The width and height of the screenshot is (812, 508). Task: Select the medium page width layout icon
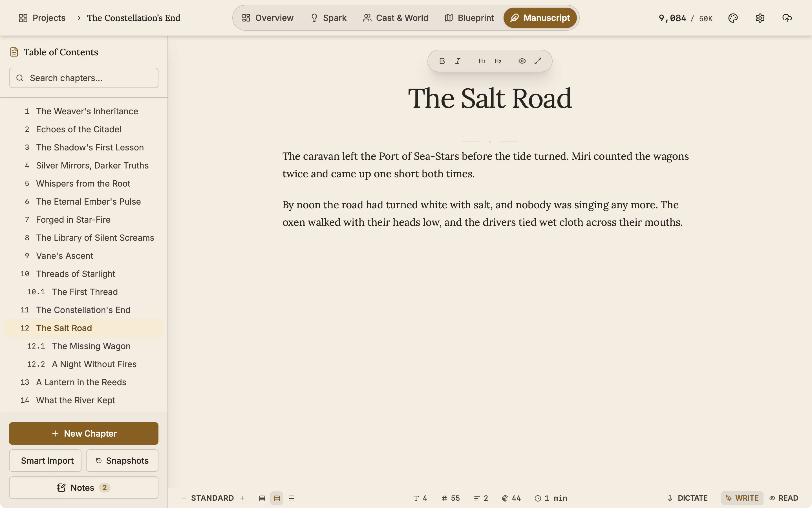[277, 498]
